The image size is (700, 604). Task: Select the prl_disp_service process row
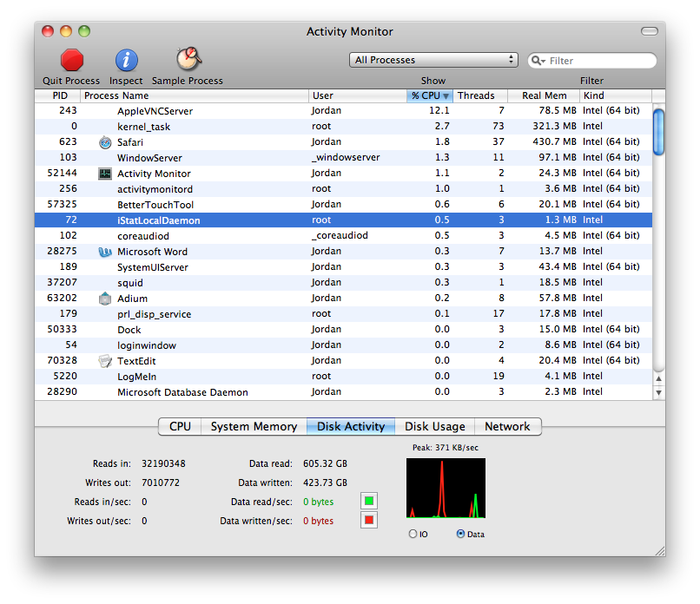tap(343, 313)
